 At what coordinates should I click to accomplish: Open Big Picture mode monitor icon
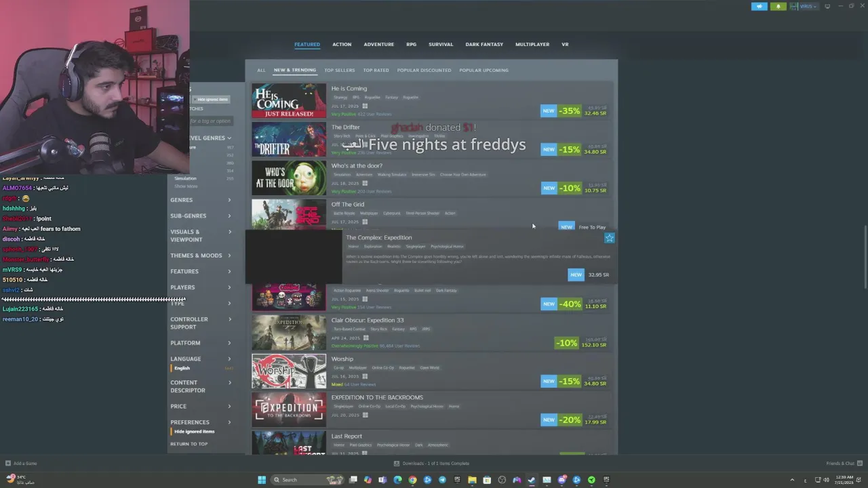pyautogui.click(x=827, y=6)
